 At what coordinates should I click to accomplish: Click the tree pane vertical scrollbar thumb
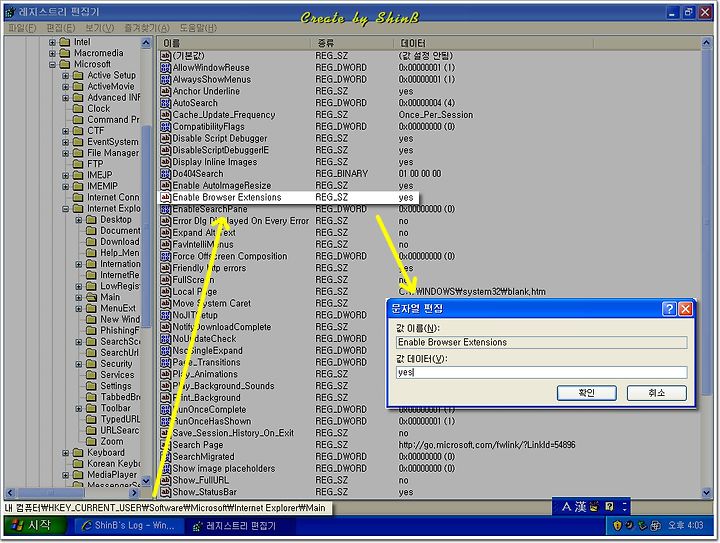146,226
